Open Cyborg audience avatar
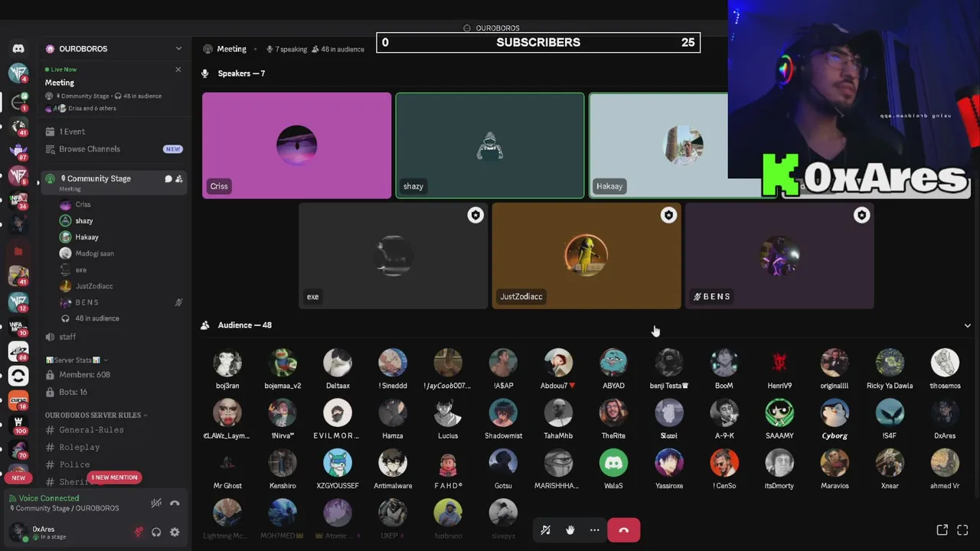The height and width of the screenshot is (551, 980). point(835,413)
